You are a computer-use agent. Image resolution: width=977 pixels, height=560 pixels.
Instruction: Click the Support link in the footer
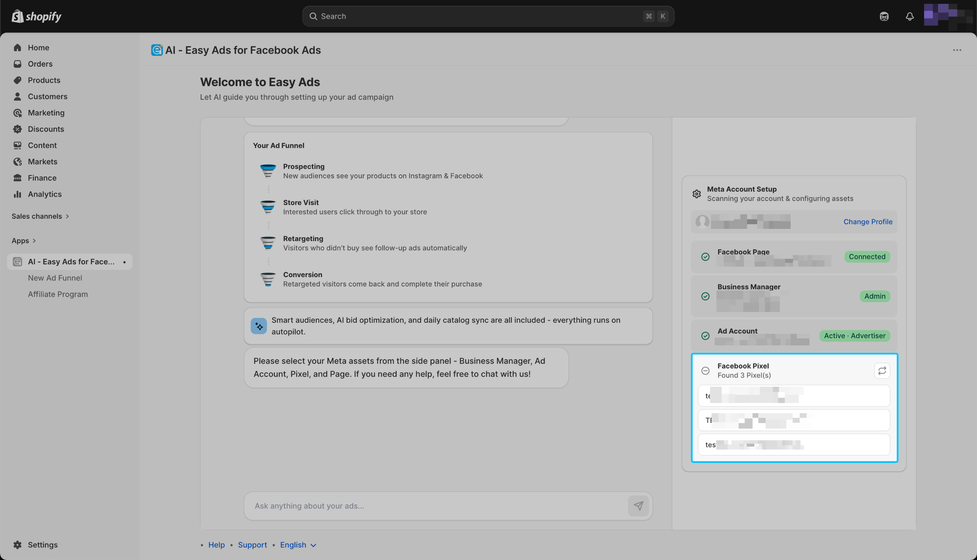click(x=252, y=545)
